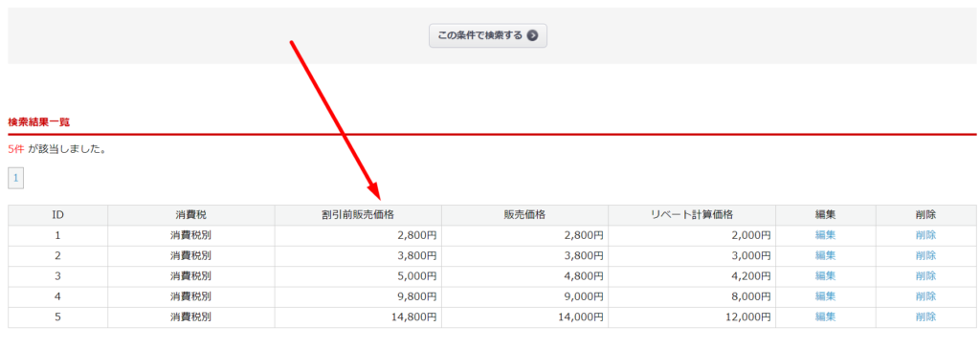Click the この条件で検索する search button
The width and height of the screenshot is (980, 349).
pyautogui.click(x=487, y=35)
